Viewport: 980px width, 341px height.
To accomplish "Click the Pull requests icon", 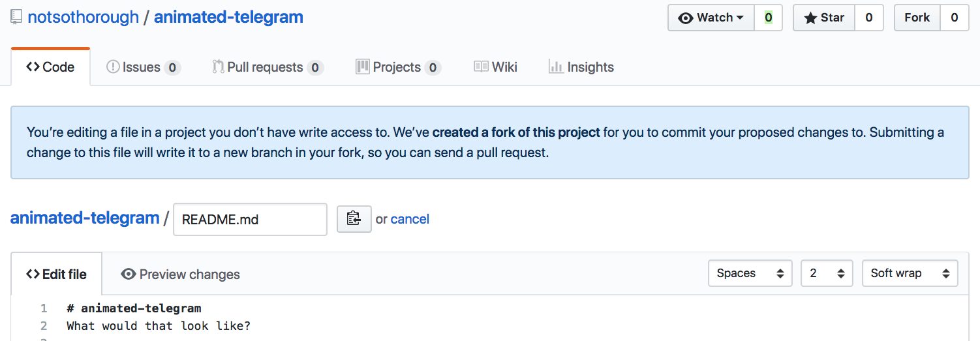I will tap(218, 67).
